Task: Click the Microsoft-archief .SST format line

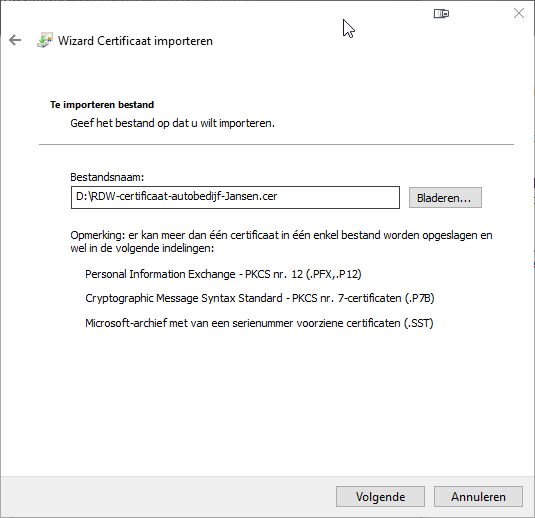Action: [x=259, y=323]
